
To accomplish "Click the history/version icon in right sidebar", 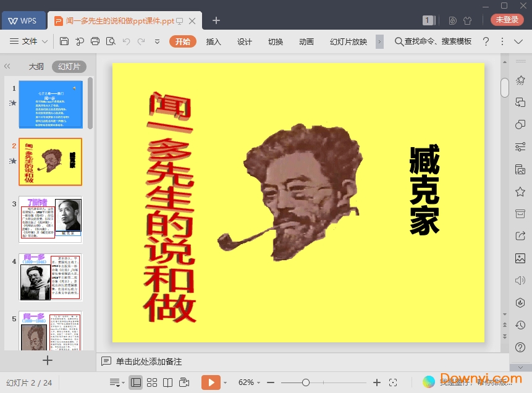I will coord(521,324).
